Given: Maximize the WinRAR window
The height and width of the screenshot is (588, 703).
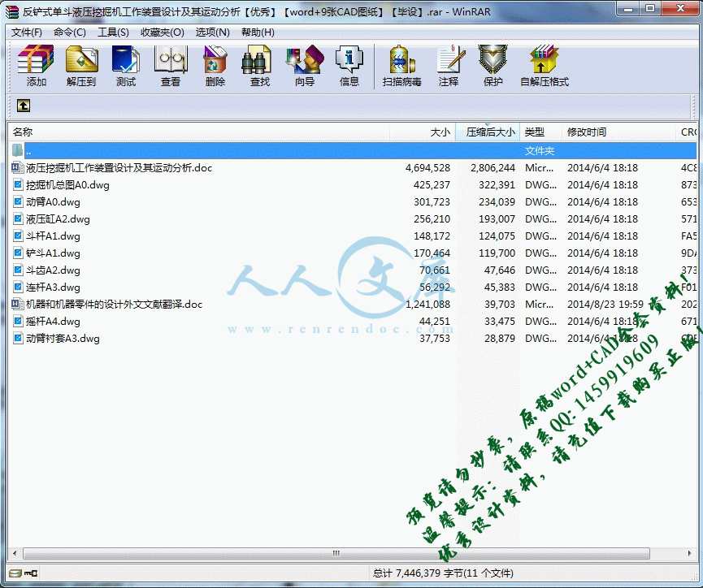Looking at the screenshot, I should 650,8.
